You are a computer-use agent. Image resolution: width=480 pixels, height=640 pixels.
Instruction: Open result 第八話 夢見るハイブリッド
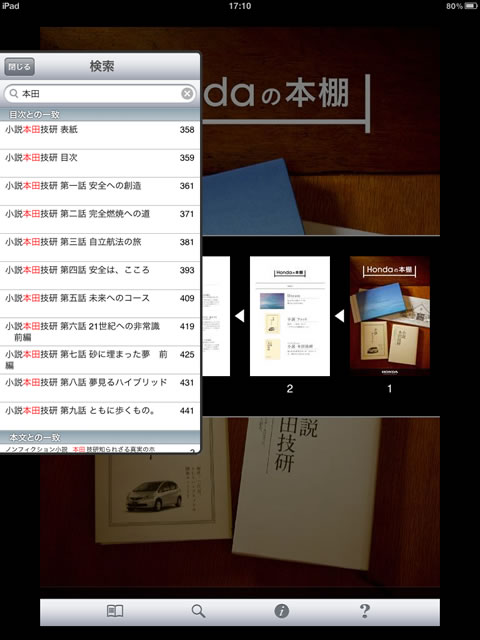100,389
